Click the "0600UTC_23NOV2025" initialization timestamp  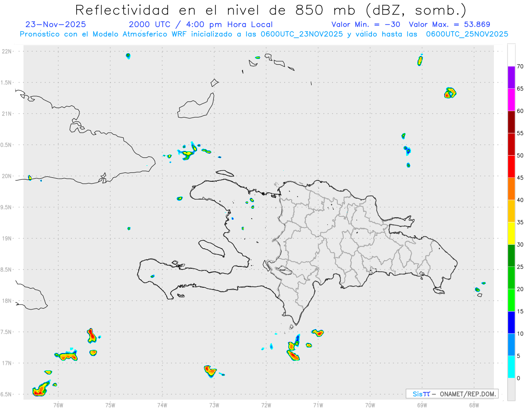tap(301, 34)
